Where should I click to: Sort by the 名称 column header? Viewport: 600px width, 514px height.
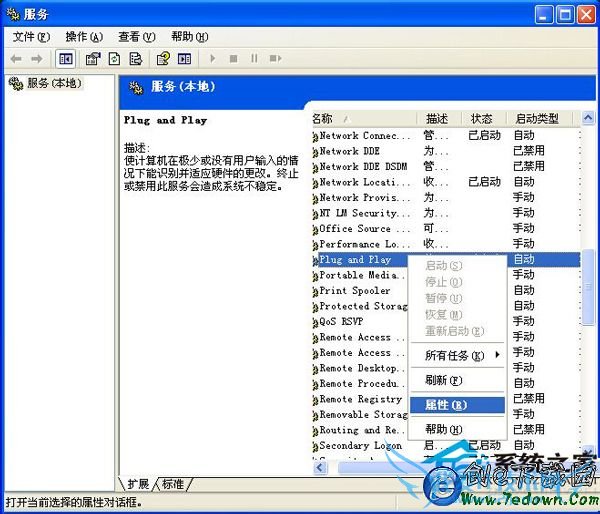tap(364, 119)
